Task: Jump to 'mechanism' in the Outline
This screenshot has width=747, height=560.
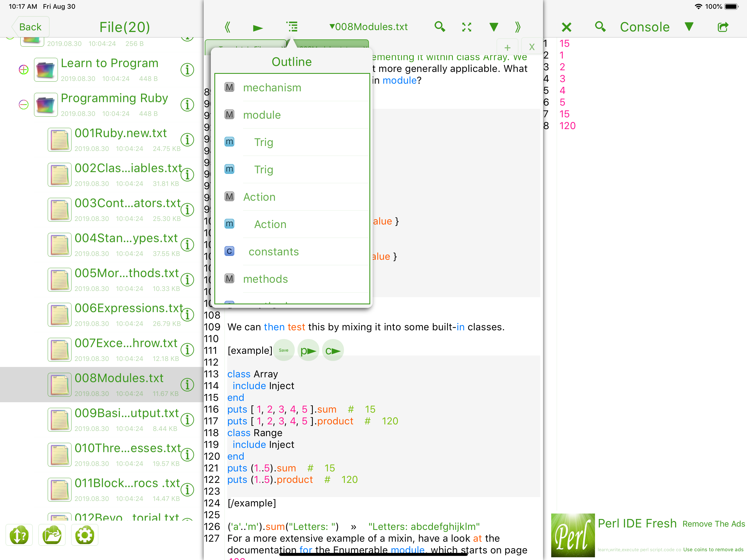Action: click(292, 87)
